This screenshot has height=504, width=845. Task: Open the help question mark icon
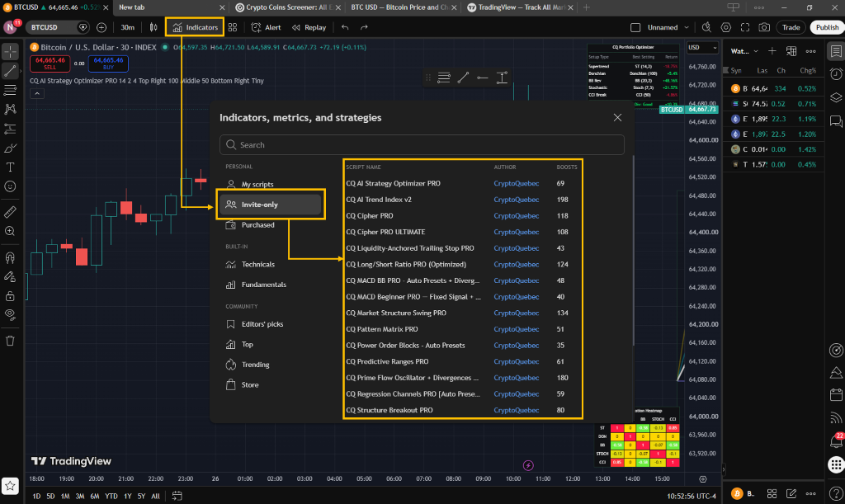836,493
